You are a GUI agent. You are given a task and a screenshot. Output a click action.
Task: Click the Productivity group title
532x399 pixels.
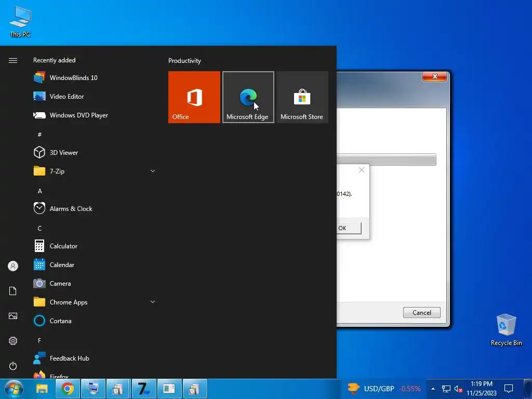tap(184, 61)
